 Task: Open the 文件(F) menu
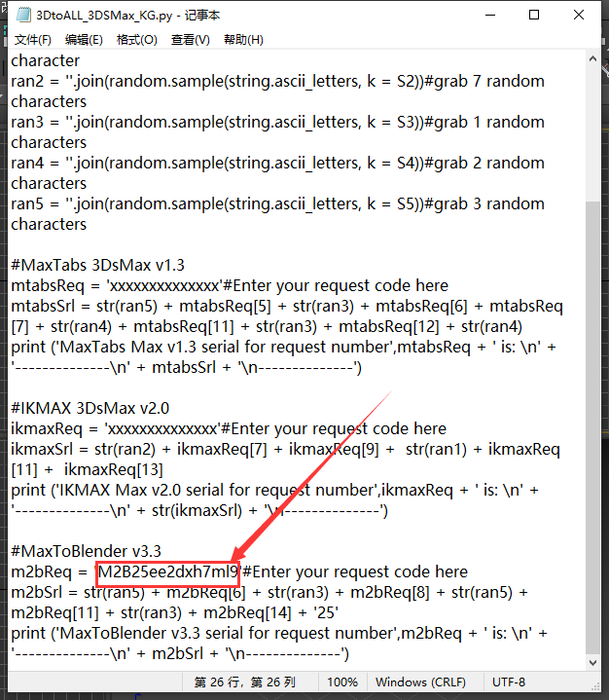pyautogui.click(x=32, y=40)
